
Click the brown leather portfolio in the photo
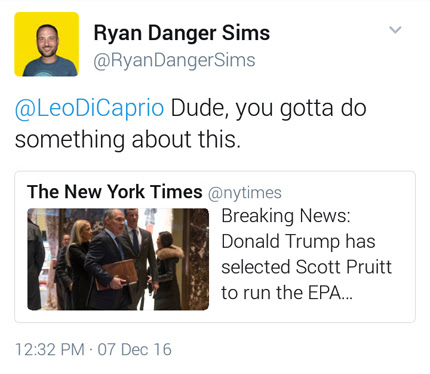pos(117,274)
